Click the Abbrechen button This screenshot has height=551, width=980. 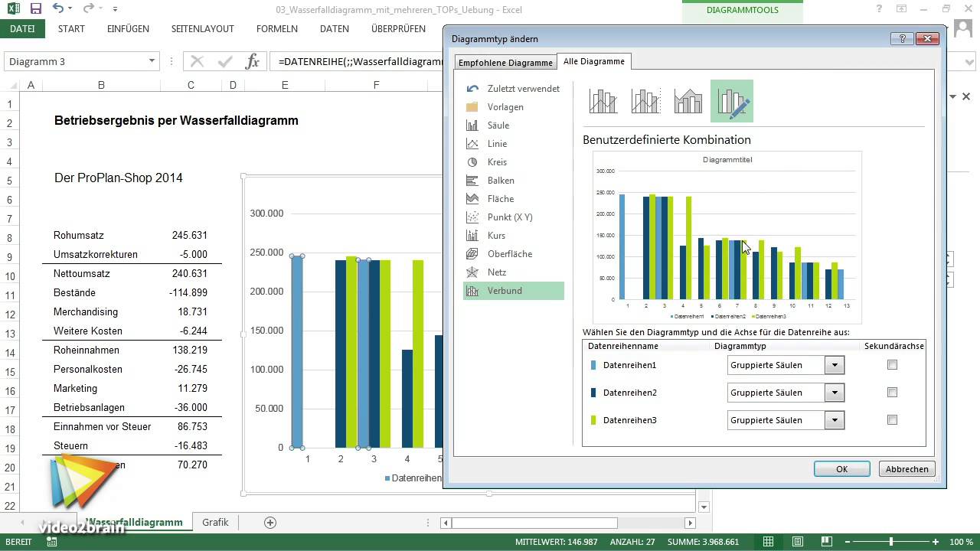pyautogui.click(x=907, y=469)
